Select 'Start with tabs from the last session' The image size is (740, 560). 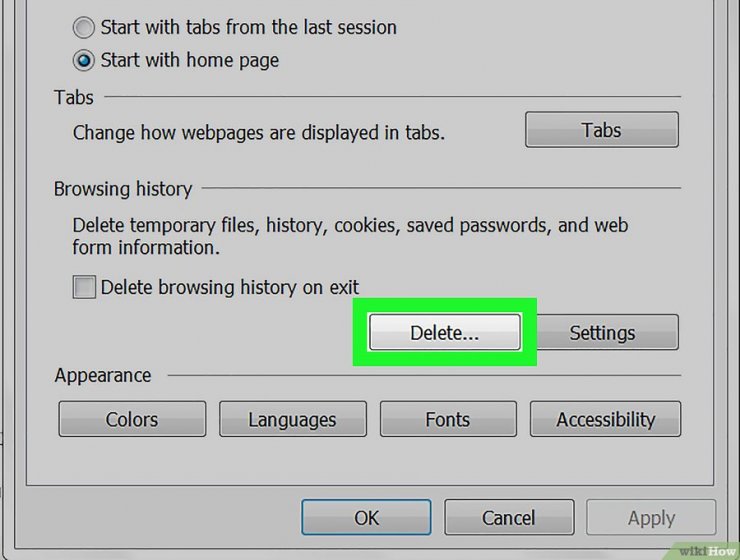pos(84,27)
